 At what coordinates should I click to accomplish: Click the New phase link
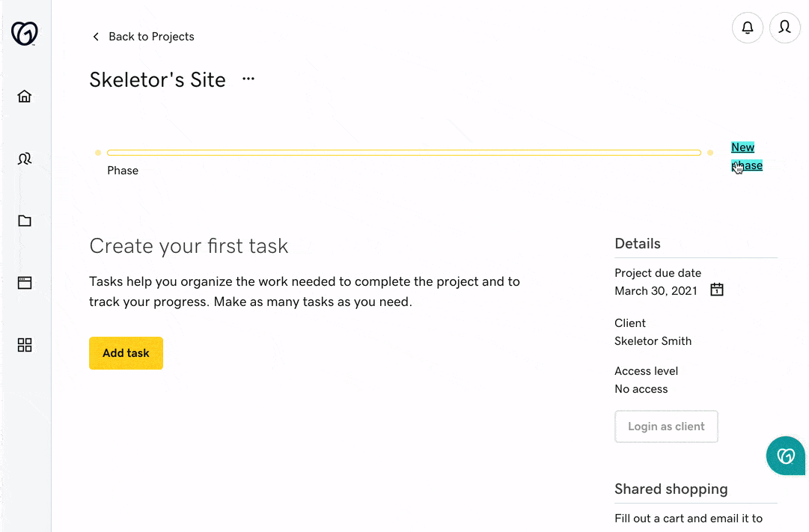pos(747,156)
